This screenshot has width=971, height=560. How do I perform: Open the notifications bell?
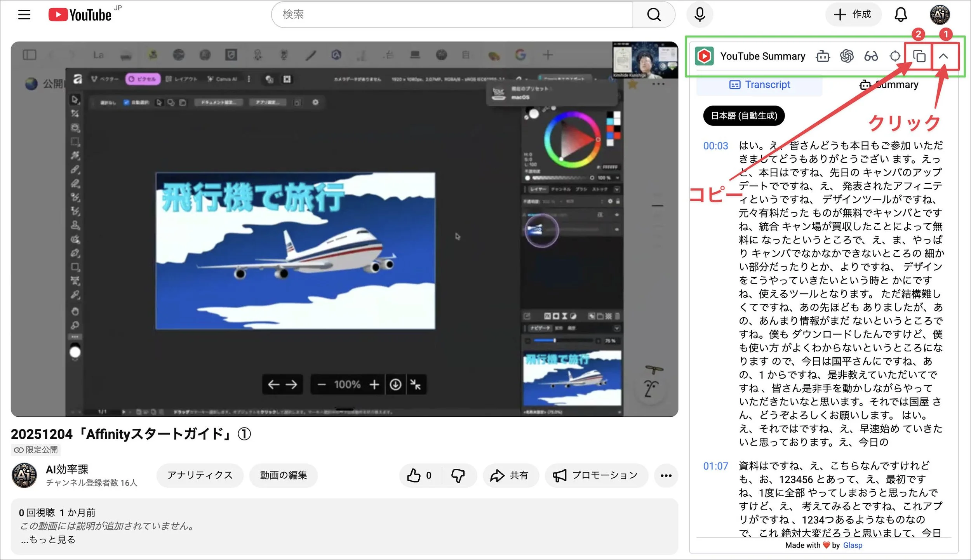[901, 15]
